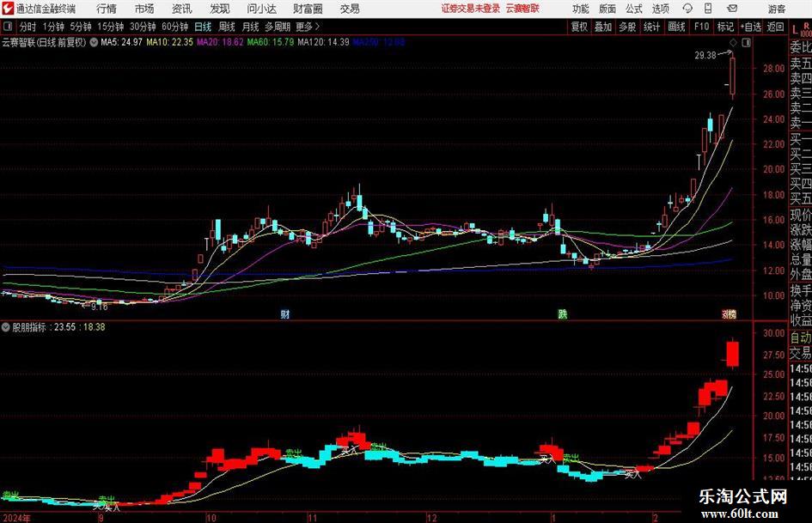This screenshot has height=523, width=812.
Task: Switch to 月线 monthly tab
Action: click(250, 27)
